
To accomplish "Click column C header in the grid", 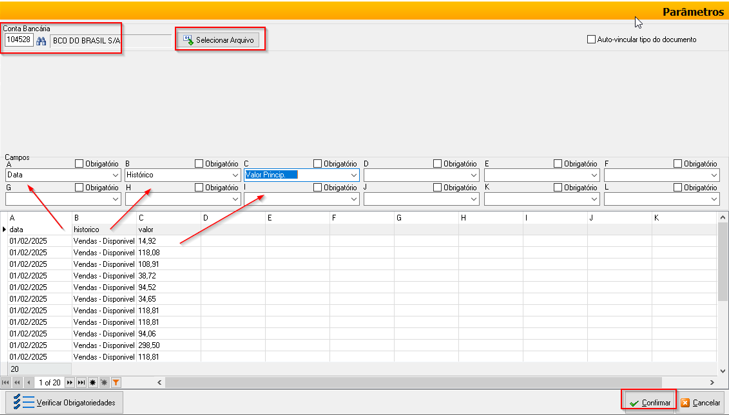I will tap(168, 217).
